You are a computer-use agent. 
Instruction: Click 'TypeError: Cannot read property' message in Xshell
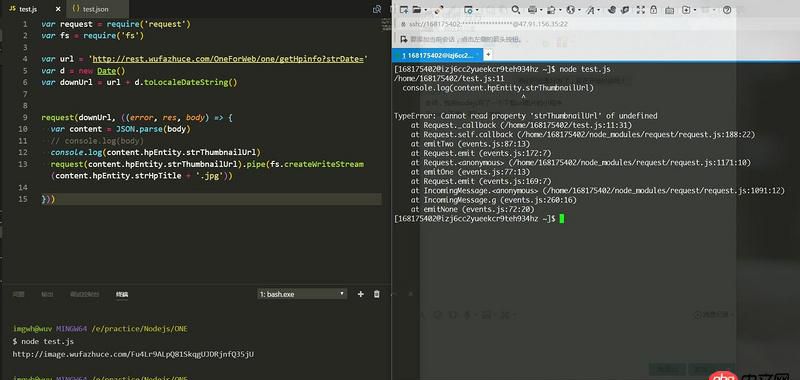click(x=526, y=116)
